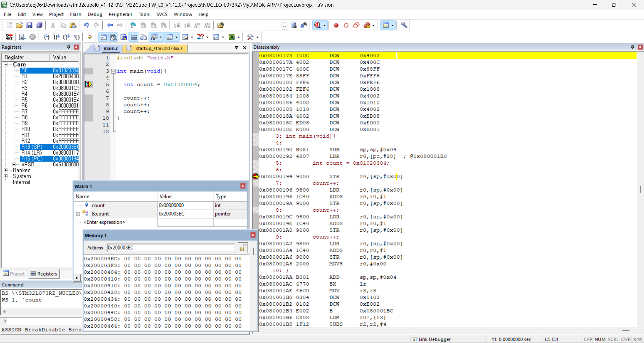The height and width of the screenshot is (343, 644).
Task: Toggle the Command window toolbar icon
Action: coord(104,37)
